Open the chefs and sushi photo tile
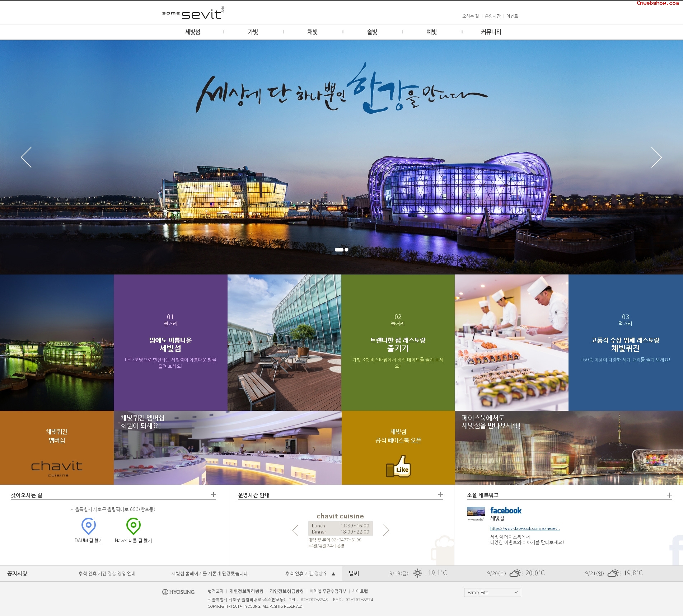The image size is (683, 616). tap(511, 343)
